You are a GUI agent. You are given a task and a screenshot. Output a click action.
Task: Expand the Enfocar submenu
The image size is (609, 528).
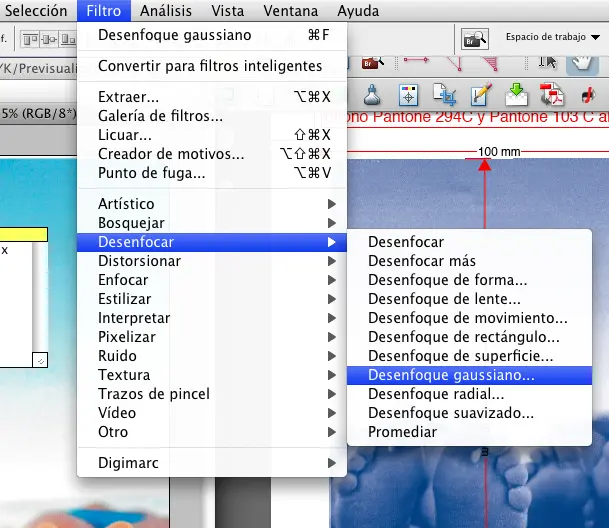pyautogui.click(x=212, y=280)
